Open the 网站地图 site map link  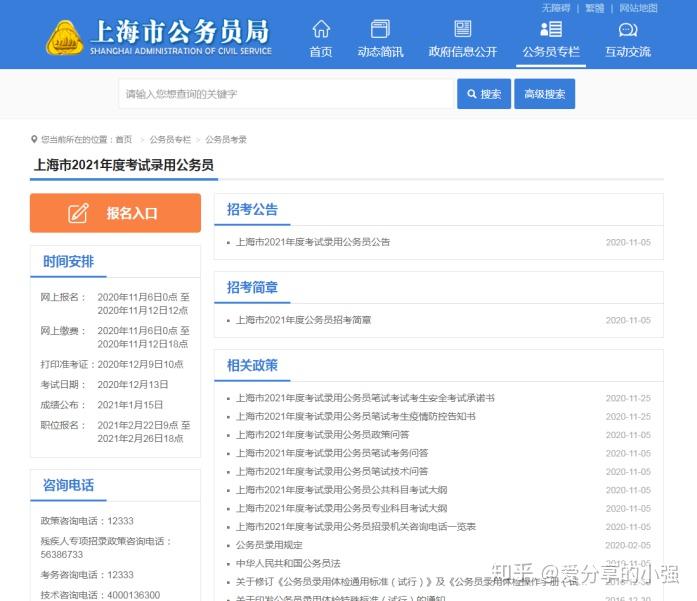pos(638,8)
